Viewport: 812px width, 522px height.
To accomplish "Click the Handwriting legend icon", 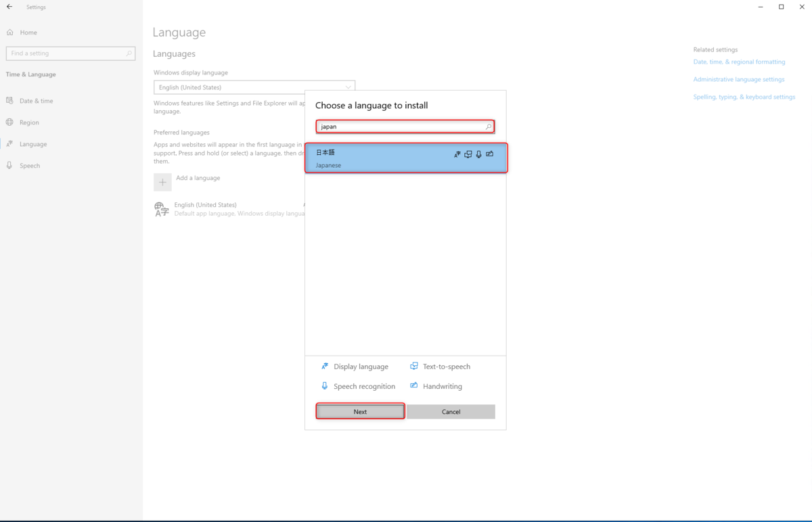I will 414,386.
